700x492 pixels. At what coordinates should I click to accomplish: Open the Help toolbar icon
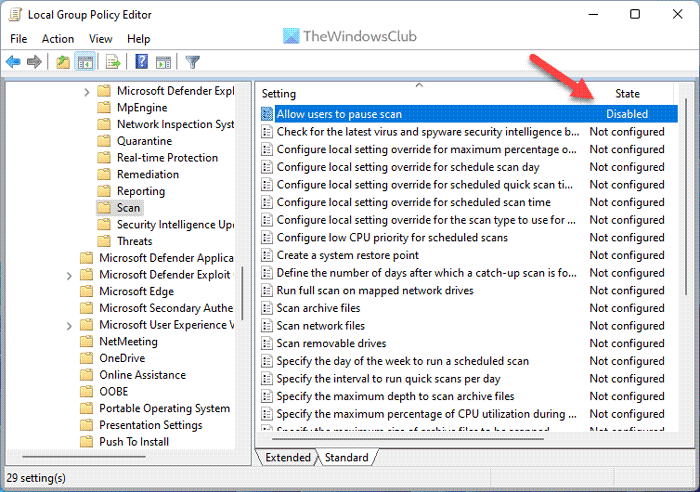[142, 62]
